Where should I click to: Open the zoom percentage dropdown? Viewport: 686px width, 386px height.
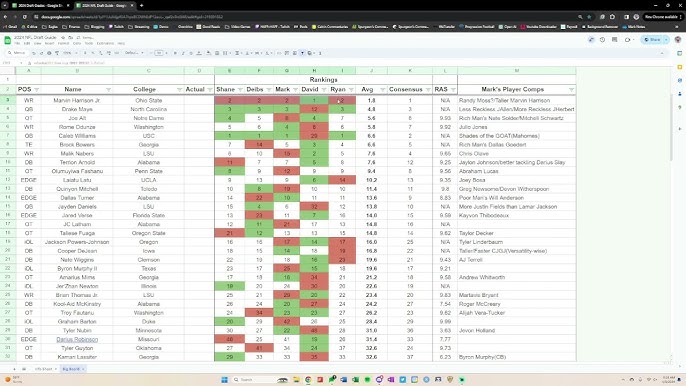[69, 53]
